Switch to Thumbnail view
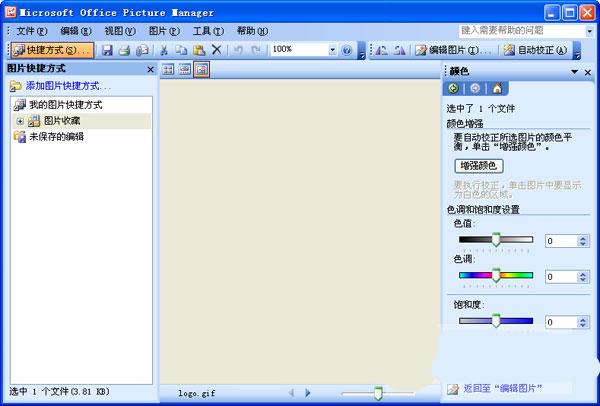 click(x=168, y=69)
